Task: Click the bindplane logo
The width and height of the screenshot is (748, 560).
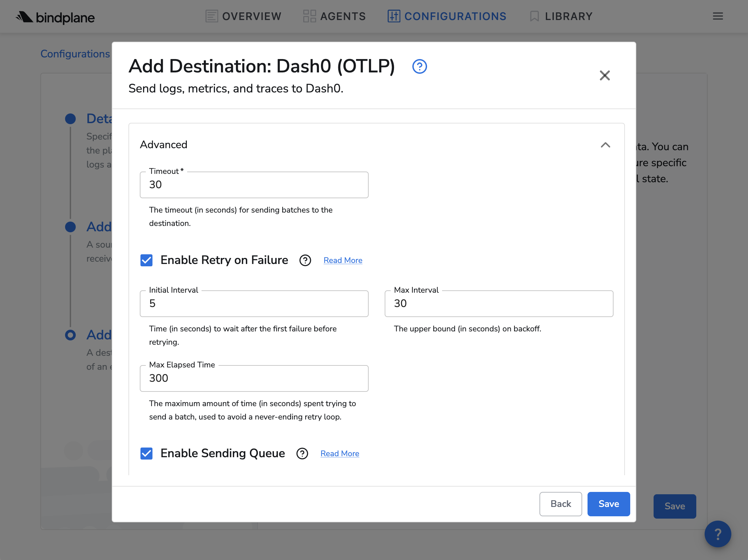Action: point(55,17)
